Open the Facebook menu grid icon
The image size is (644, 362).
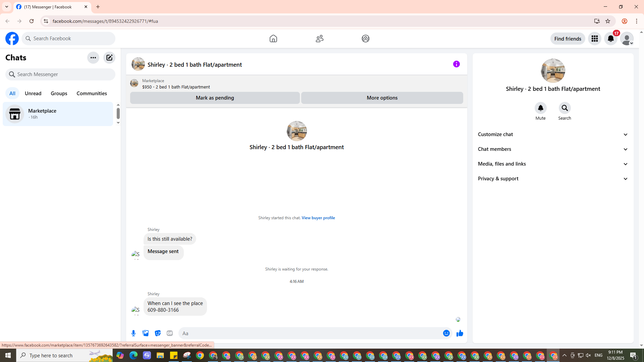click(595, 39)
